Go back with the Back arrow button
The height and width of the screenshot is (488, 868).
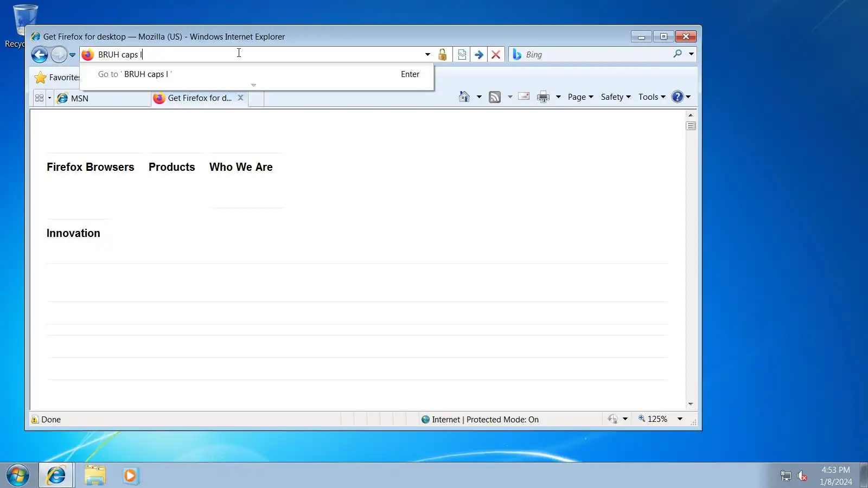pyautogui.click(x=40, y=55)
